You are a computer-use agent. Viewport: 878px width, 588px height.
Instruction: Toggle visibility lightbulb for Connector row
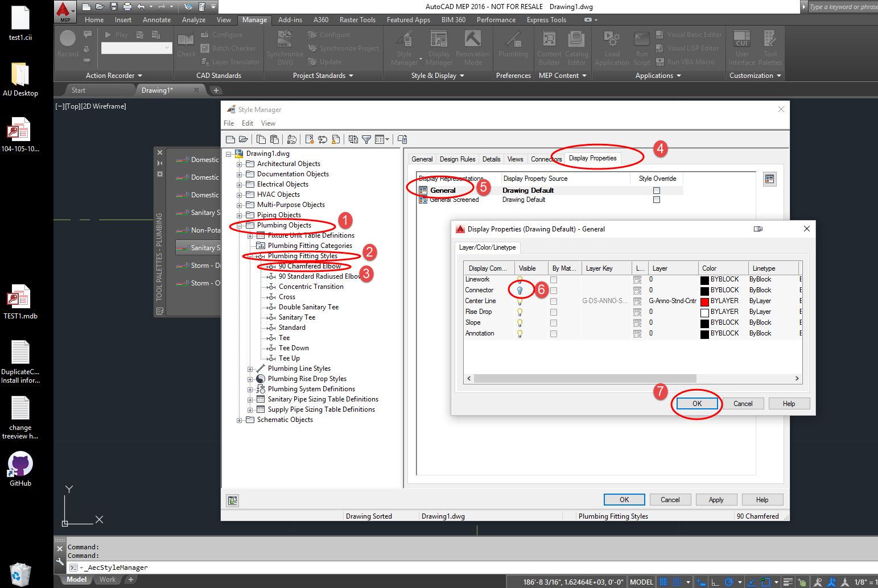pyautogui.click(x=520, y=291)
